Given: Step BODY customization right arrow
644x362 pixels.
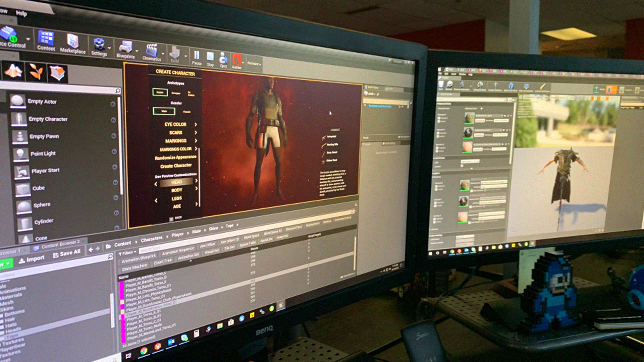Looking at the screenshot, I should pos(196,189).
